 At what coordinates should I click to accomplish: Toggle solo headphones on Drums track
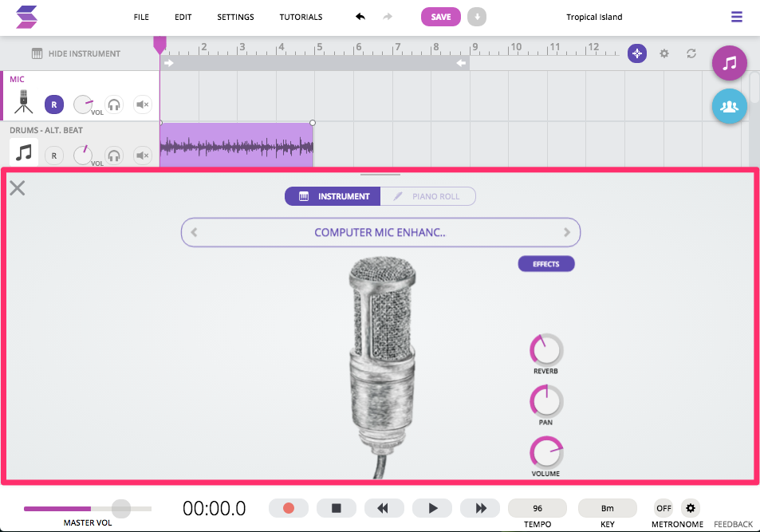tap(114, 156)
